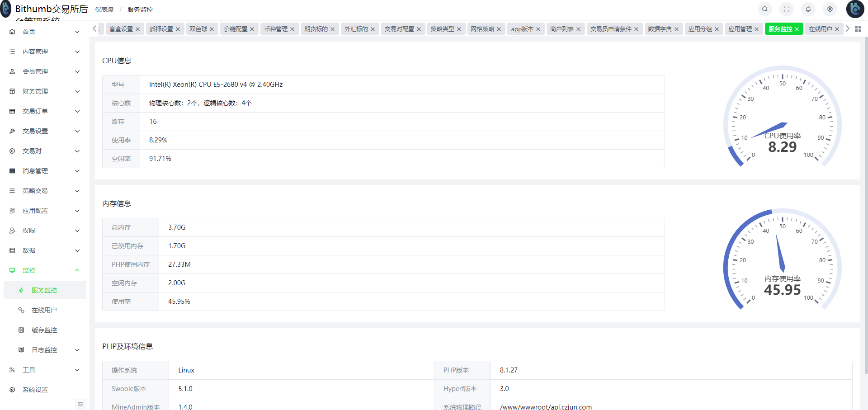This screenshot has width=868, height=410.
Task: Collapse the 监控 menu chevron
Action: [77, 270]
